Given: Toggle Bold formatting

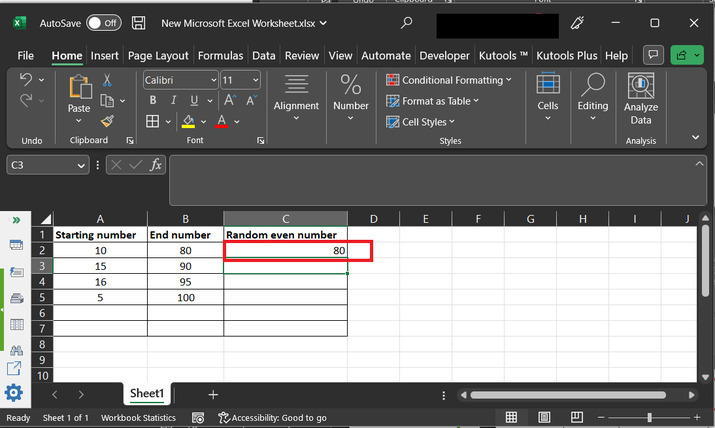Looking at the screenshot, I should pos(153,100).
